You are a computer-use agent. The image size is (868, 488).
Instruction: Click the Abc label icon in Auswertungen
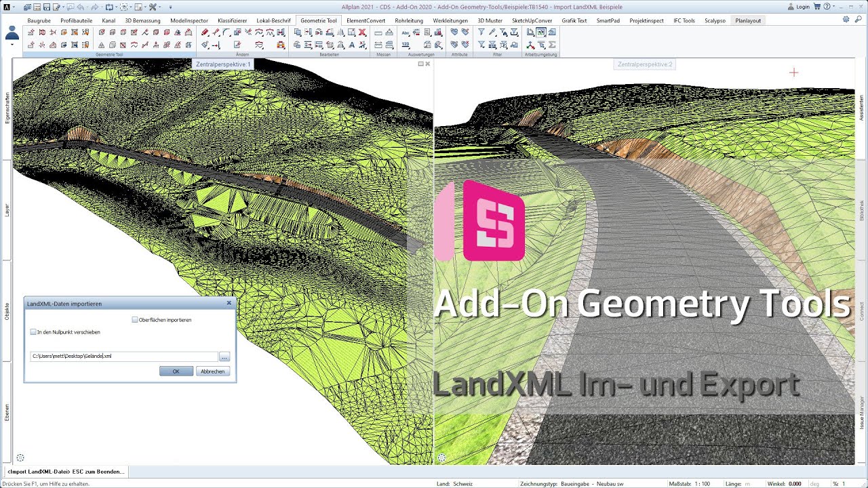pos(406,33)
